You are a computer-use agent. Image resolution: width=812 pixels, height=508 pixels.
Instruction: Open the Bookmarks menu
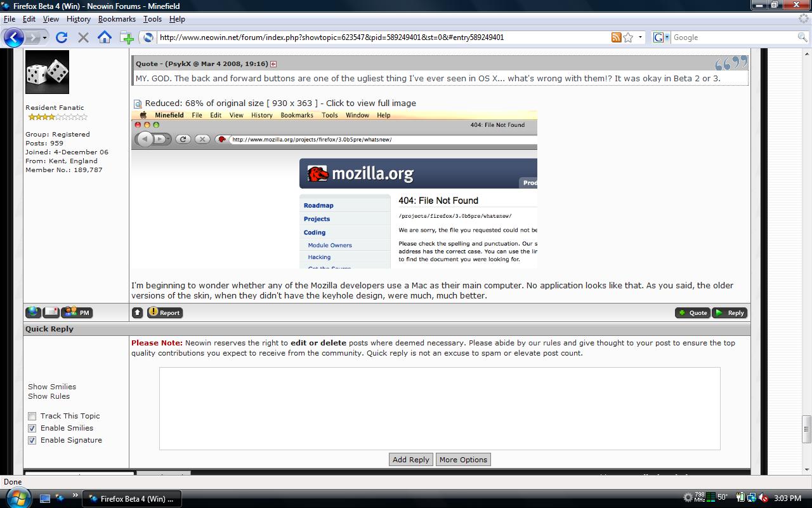point(117,19)
